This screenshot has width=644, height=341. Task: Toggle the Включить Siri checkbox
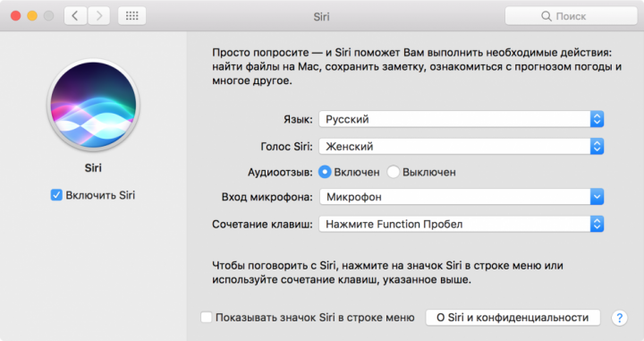tap(56, 195)
